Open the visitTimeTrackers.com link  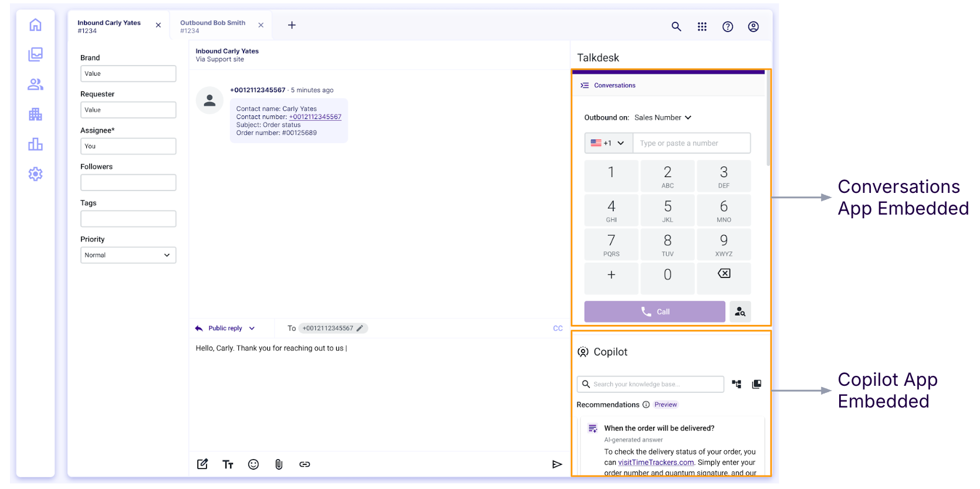(x=656, y=463)
